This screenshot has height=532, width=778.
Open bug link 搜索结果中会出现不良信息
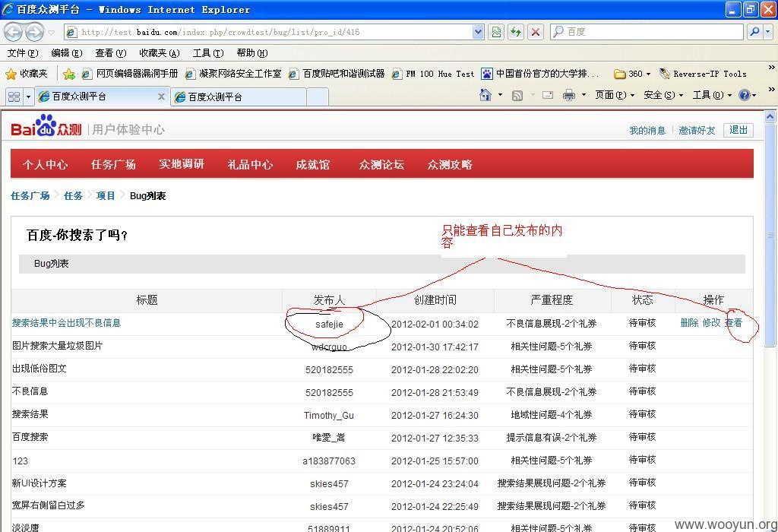click(67, 323)
